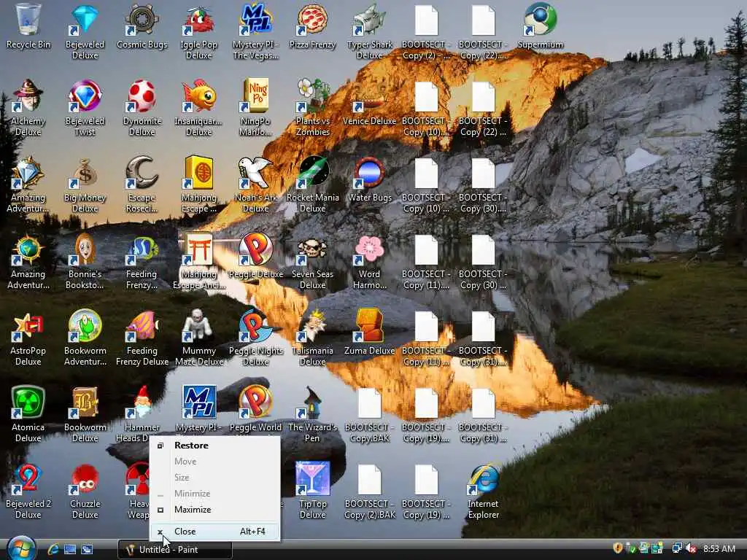
Task: Click the security shield tray icon
Action: tap(618, 548)
